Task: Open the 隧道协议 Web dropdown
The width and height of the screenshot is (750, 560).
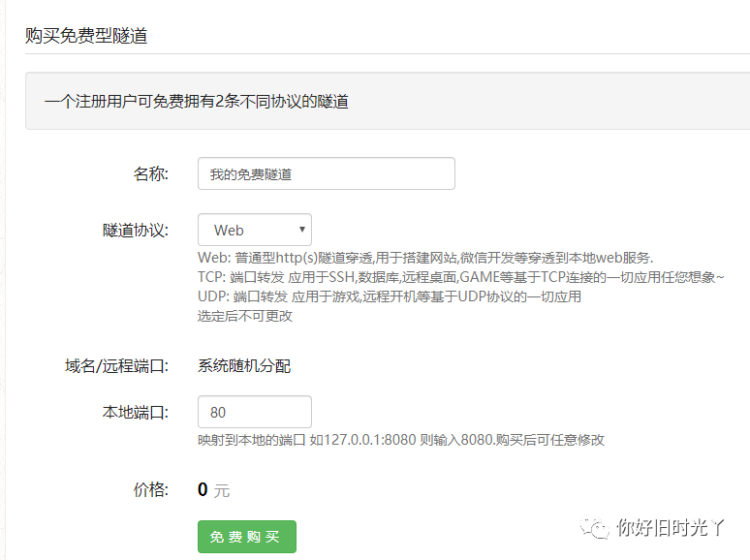Action: 255,230
